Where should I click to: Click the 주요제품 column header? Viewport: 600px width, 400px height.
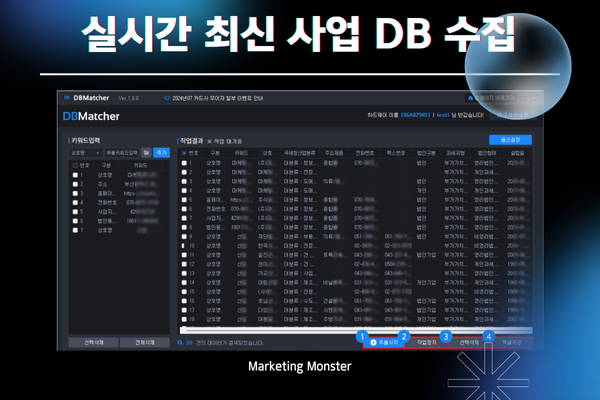pyautogui.click(x=334, y=153)
